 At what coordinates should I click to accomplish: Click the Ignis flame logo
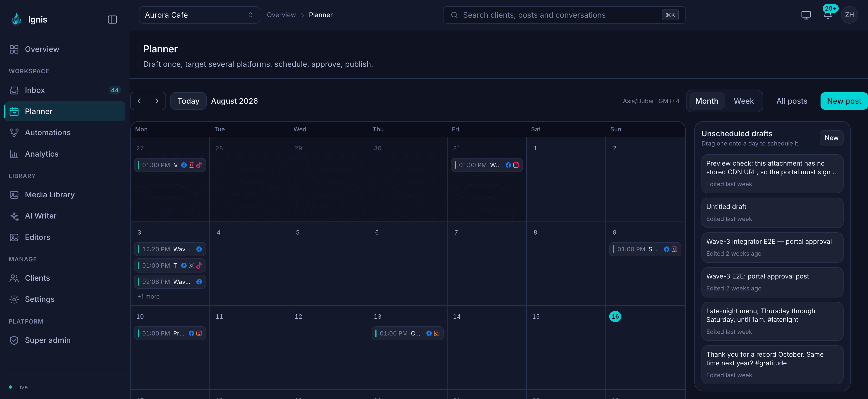(x=16, y=20)
